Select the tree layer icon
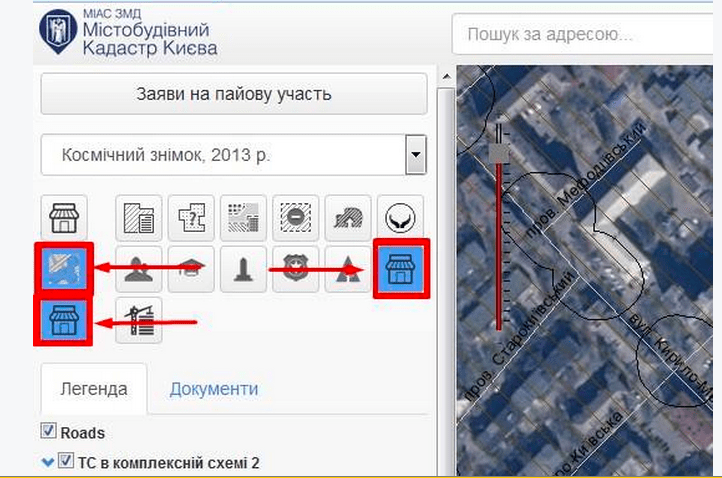The width and height of the screenshot is (722, 478). [x=348, y=269]
